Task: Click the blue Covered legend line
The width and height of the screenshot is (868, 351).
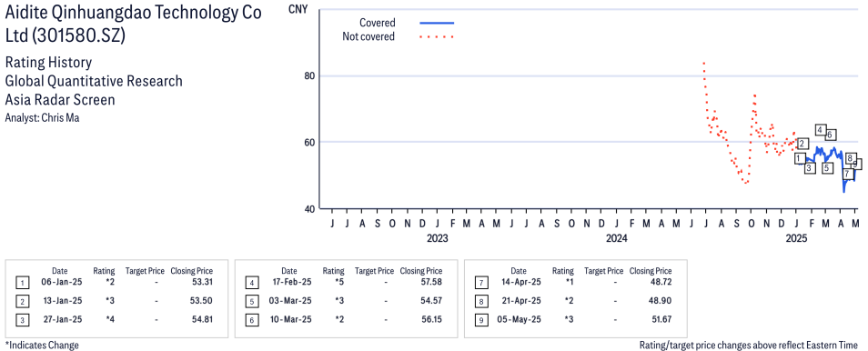Action: [x=437, y=23]
